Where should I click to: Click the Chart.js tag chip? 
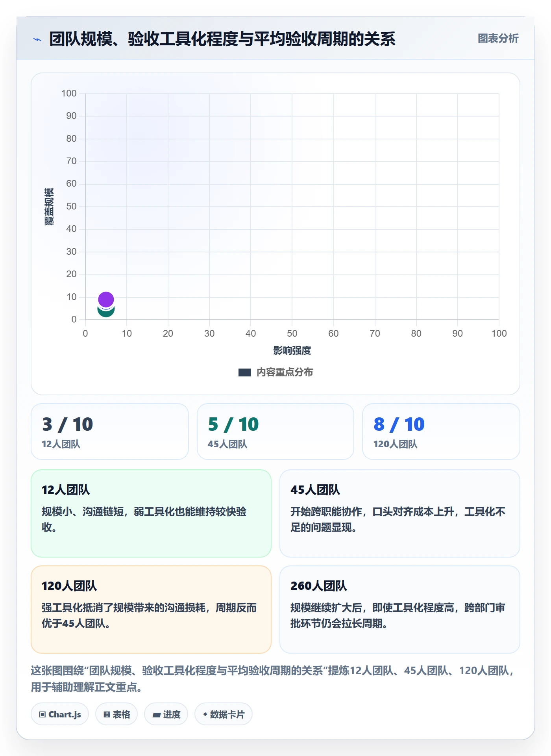(60, 714)
